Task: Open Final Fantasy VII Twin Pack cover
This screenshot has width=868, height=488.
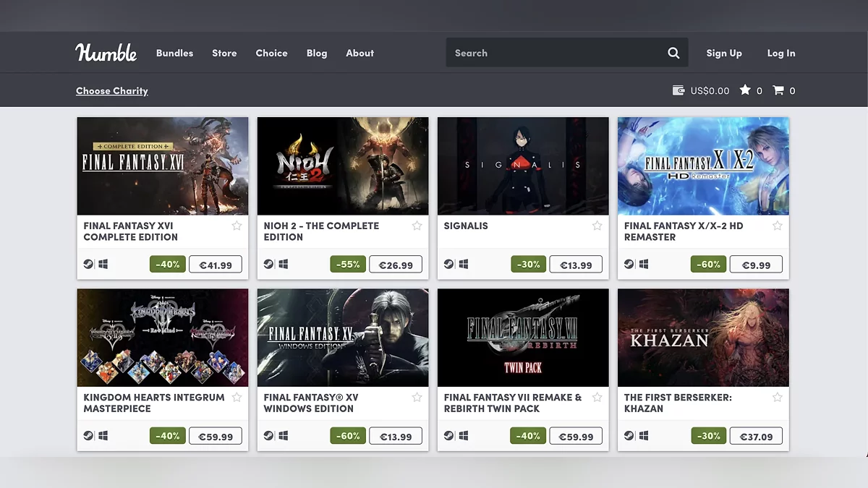Action: [x=523, y=338]
